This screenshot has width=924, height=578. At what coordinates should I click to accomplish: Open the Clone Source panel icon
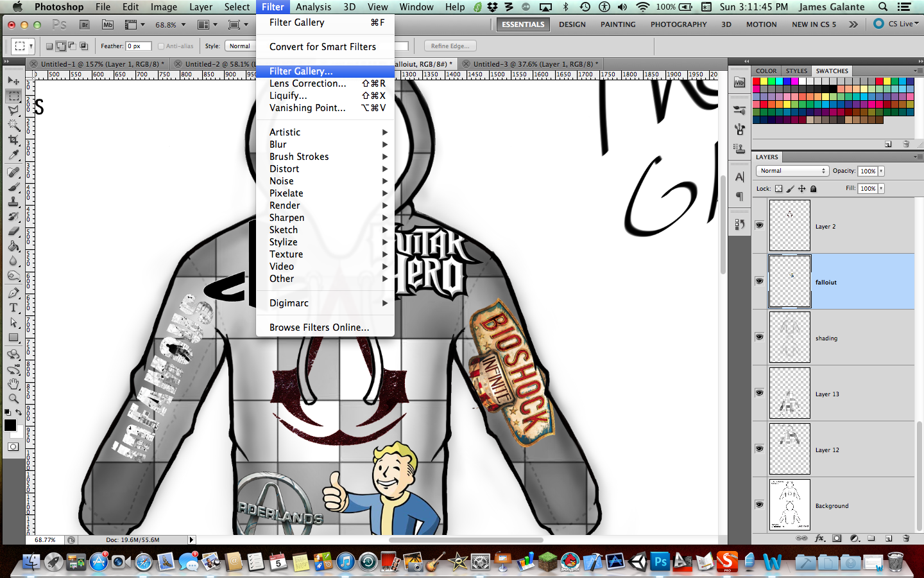click(740, 148)
